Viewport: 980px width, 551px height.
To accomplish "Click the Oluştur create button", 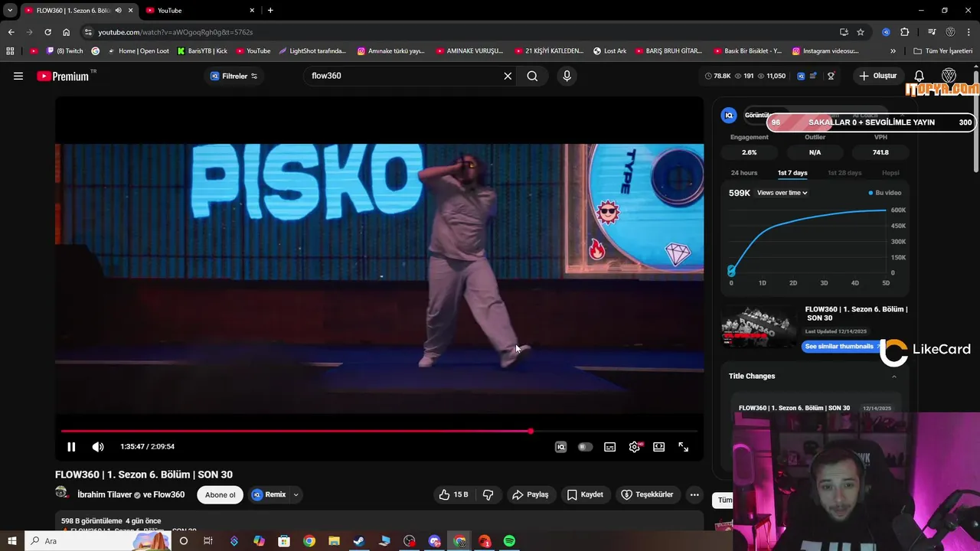I will click(x=877, y=76).
